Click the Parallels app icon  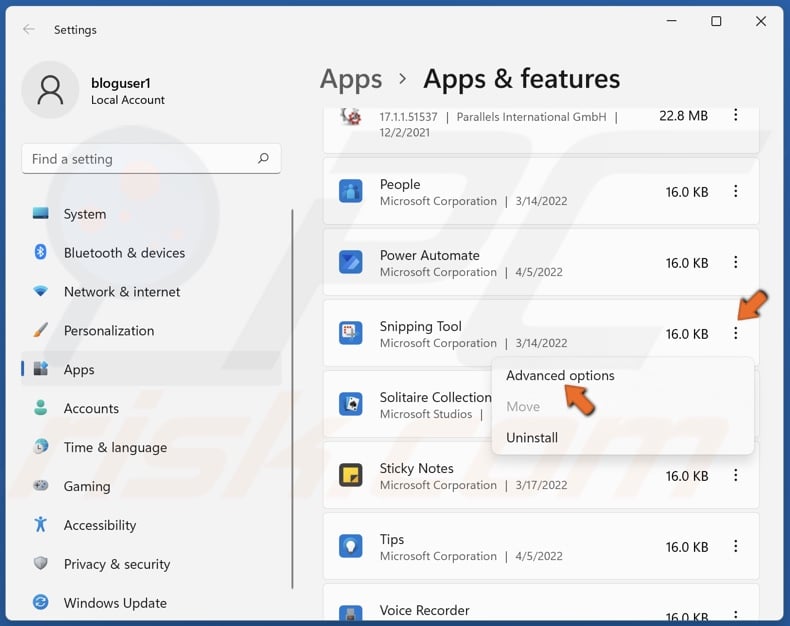pos(351,117)
